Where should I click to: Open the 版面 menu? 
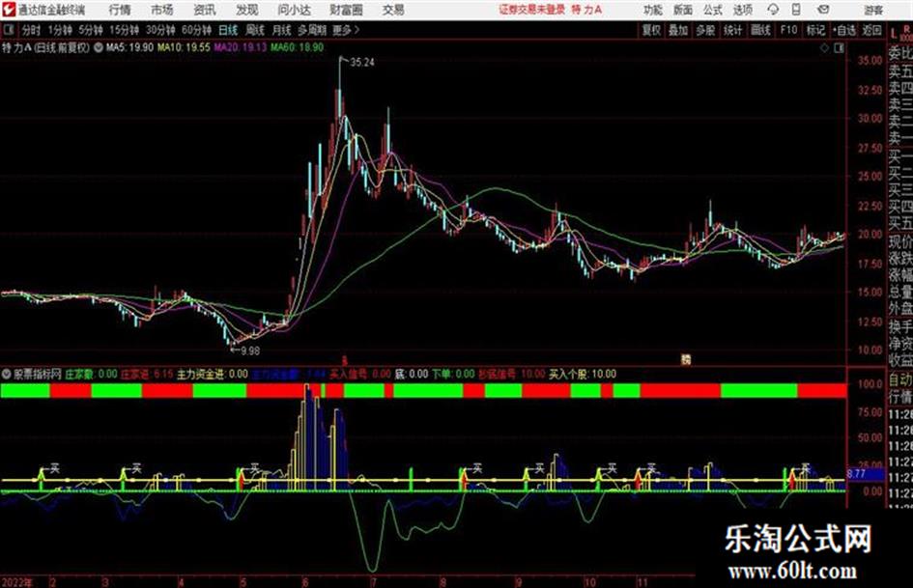[683, 10]
